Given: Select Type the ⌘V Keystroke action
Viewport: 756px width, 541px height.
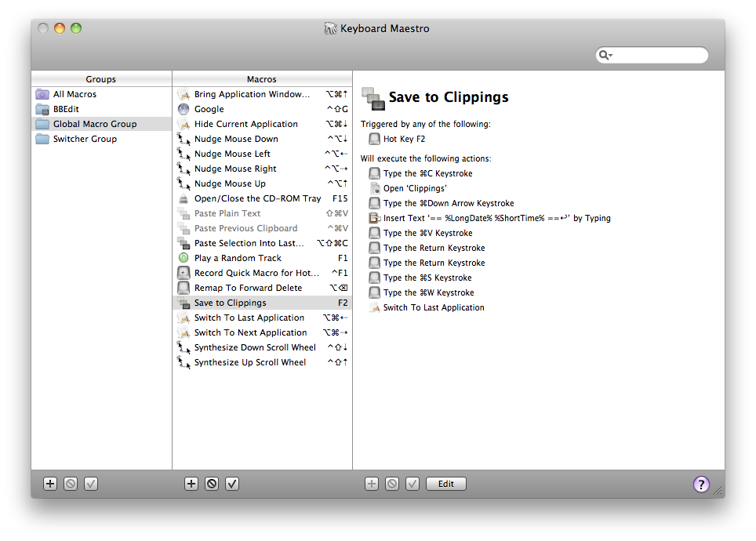Looking at the screenshot, I should pos(420,234).
